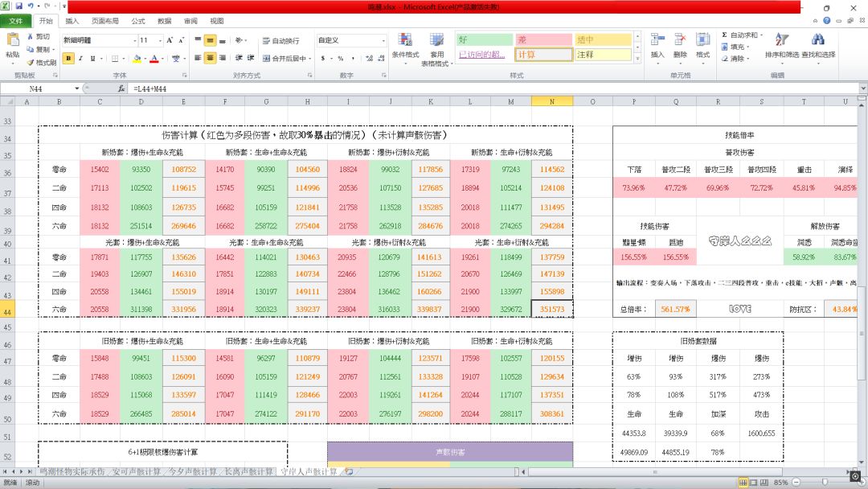Click the Increase Indent icon
868x489 pixels.
point(251,58)
